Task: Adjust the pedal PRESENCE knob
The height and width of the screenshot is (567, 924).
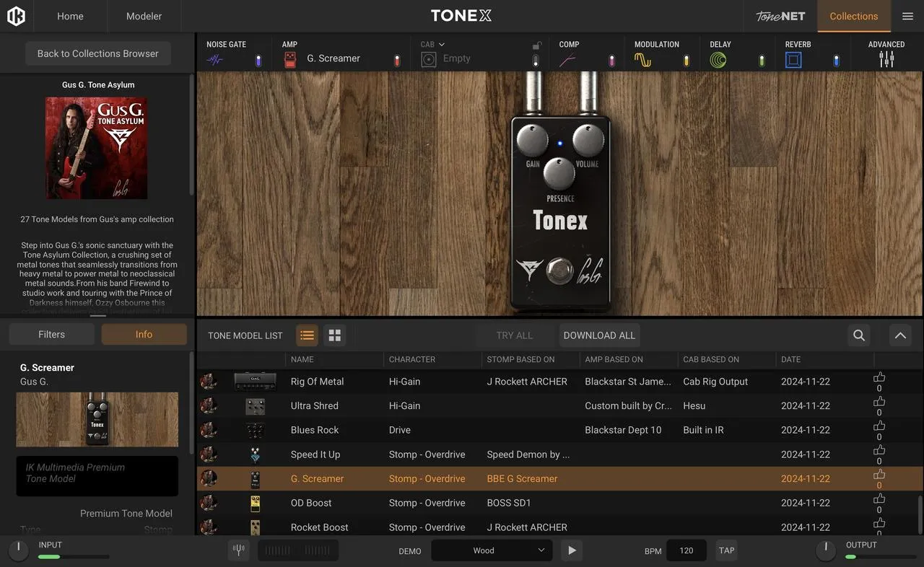Action: coord(559,174)
